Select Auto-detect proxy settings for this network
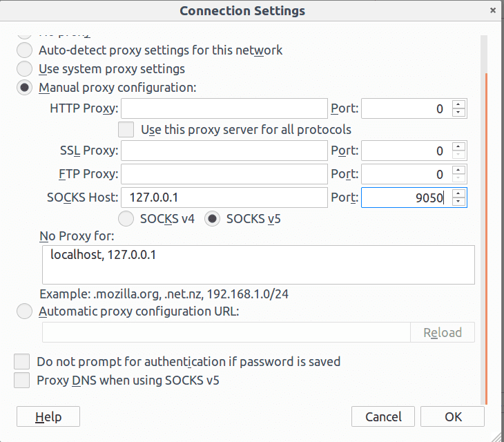 coord(25,50)
